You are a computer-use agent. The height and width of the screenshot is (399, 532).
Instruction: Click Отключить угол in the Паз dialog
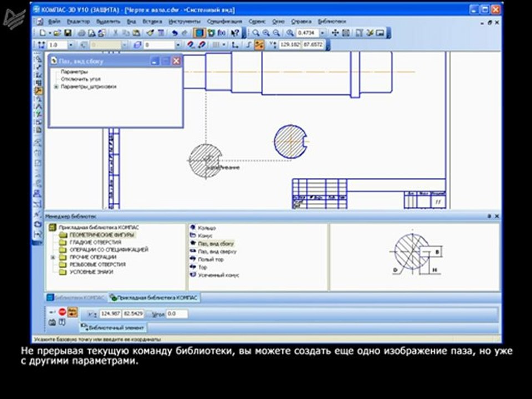pos(80,79)
